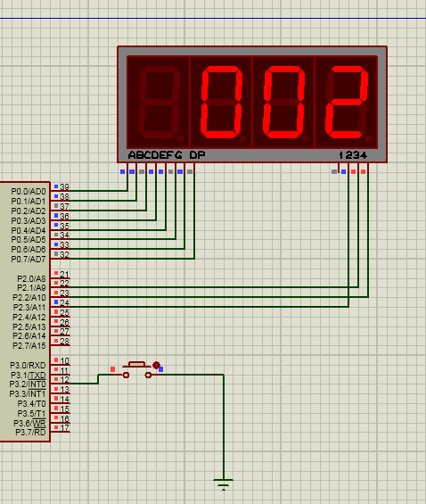Image resolution: width=426 pixels, height=504 pixels.
Task: Click the P2.1/A9 port label
Action: pyautogui.click(x=31, y=287)
